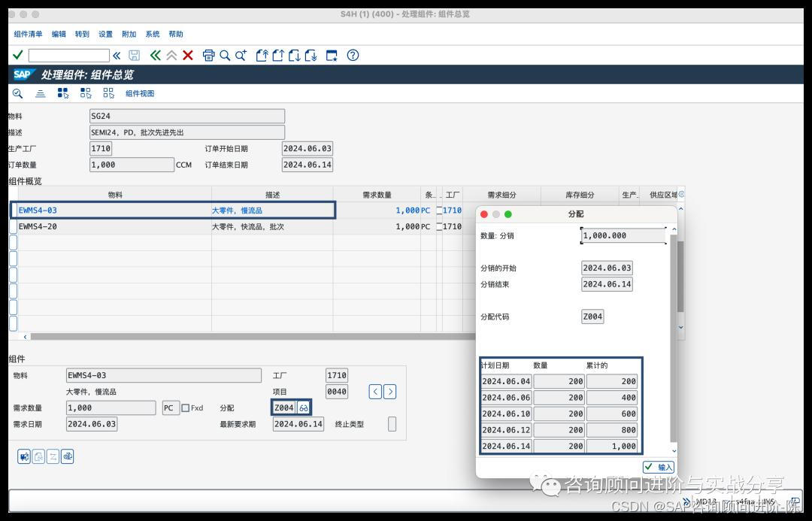Click the command input field
The width and height of the screenshot is (812, 521).
coord(69,56)
